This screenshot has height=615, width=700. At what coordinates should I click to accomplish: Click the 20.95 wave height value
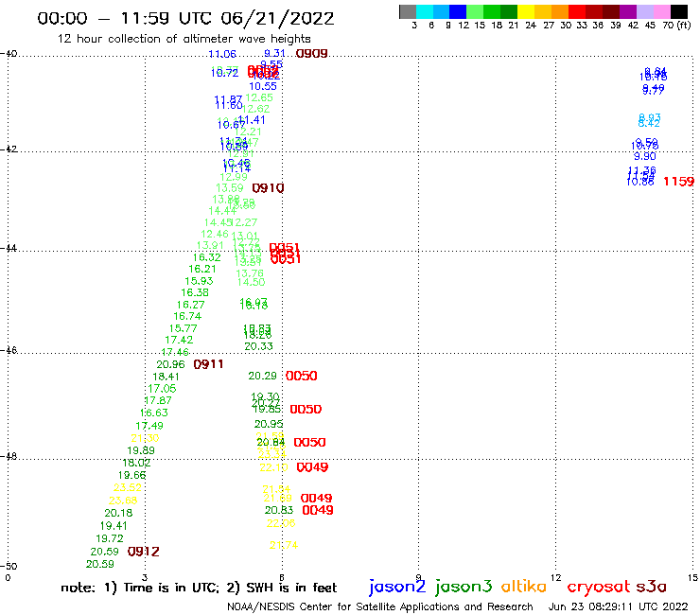[x=269, y=424]
